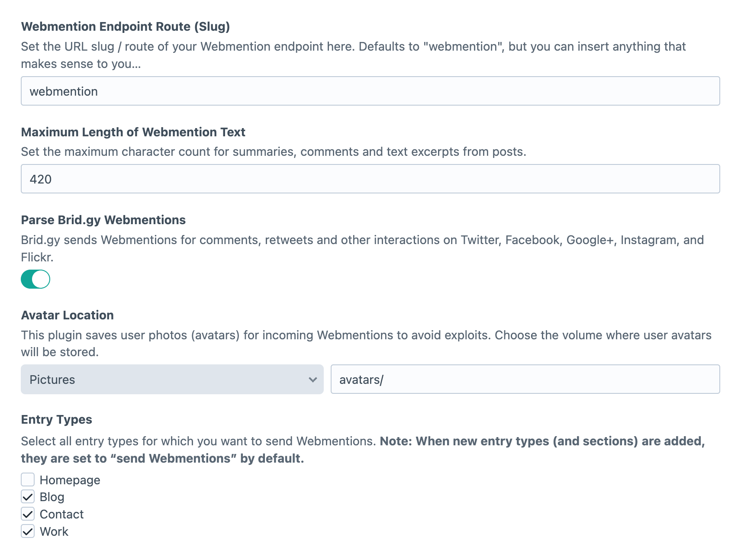Image resolution: width=741 pixels, height=560 pixels.
Task: Uncheck the Work entry type checkbox
Action: (28, 531)
